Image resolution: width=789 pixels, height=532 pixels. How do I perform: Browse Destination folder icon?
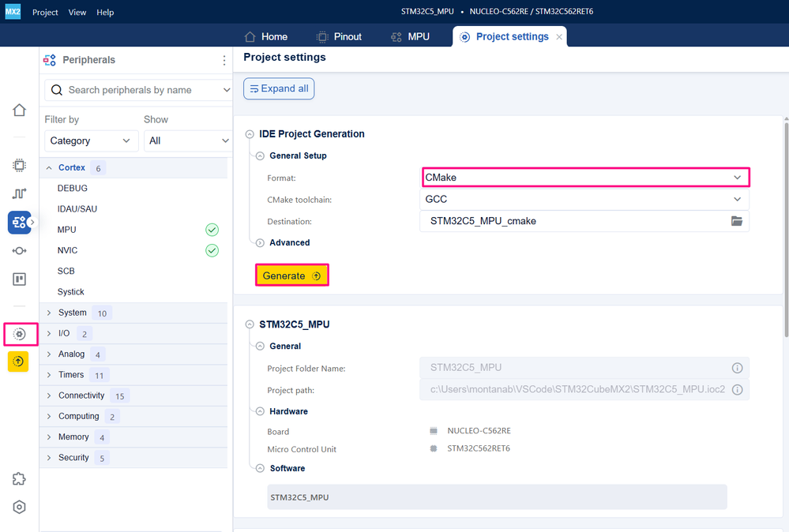737,221
